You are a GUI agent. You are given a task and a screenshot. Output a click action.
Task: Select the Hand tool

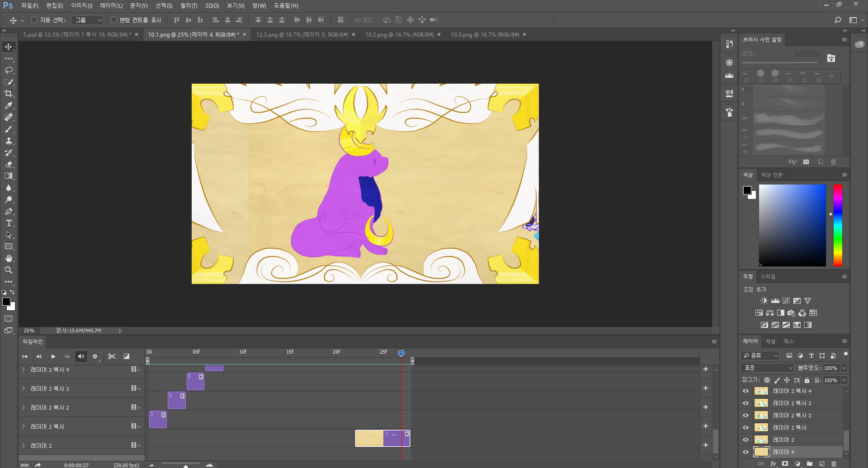tap(9, 258)
